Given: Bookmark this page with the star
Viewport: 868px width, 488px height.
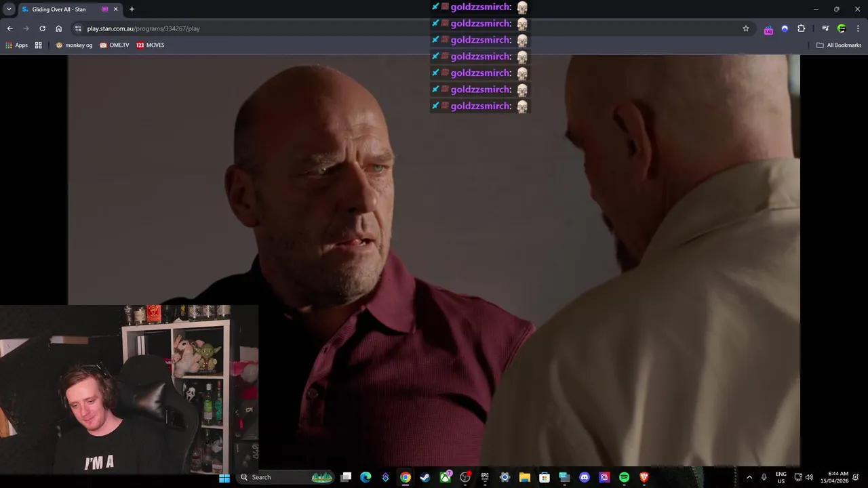Looking at the screenshot, I should tap(746, 28).
